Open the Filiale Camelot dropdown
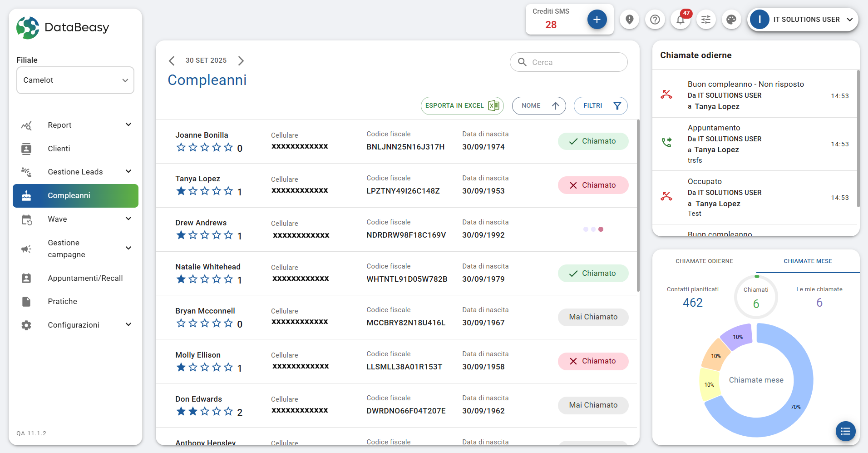Screen dimensions: 868x453 75,80
